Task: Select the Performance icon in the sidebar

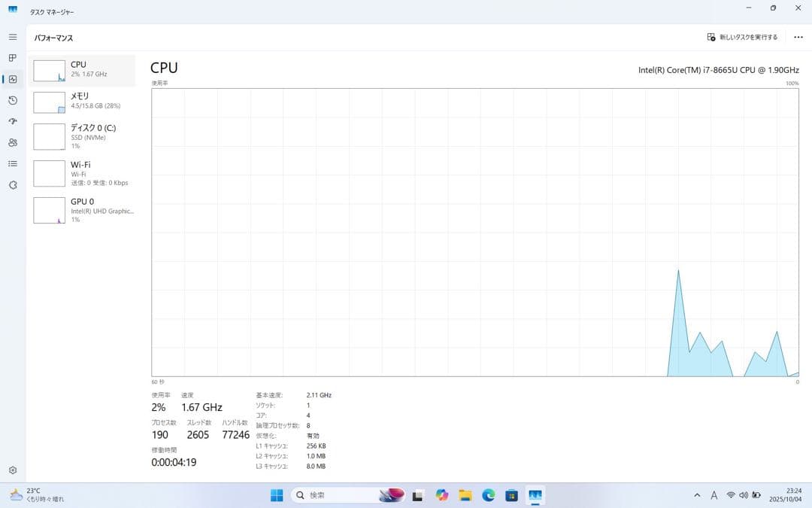Action: coord(12,78)
